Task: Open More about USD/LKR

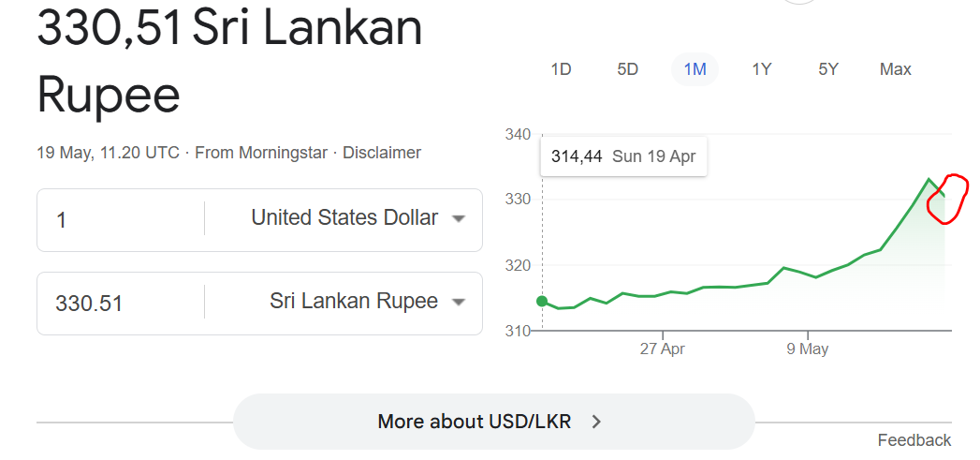Action: [494, 422]
